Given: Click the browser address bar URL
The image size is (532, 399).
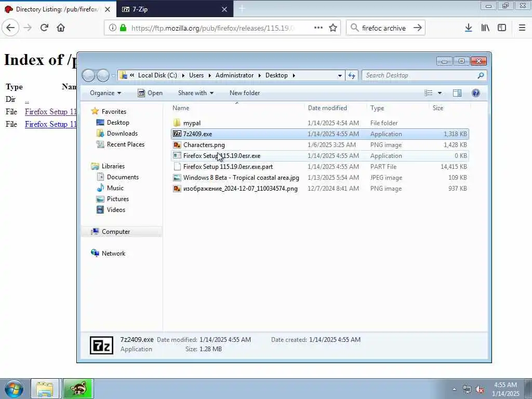Looking at the screenshot, I should pos(212,28).
